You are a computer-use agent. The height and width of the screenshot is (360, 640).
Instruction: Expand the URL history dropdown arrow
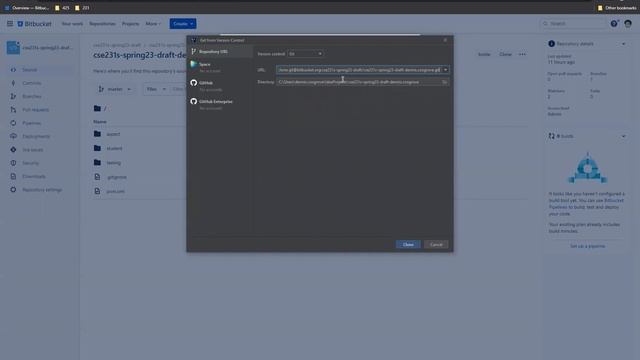click(445, 70)
